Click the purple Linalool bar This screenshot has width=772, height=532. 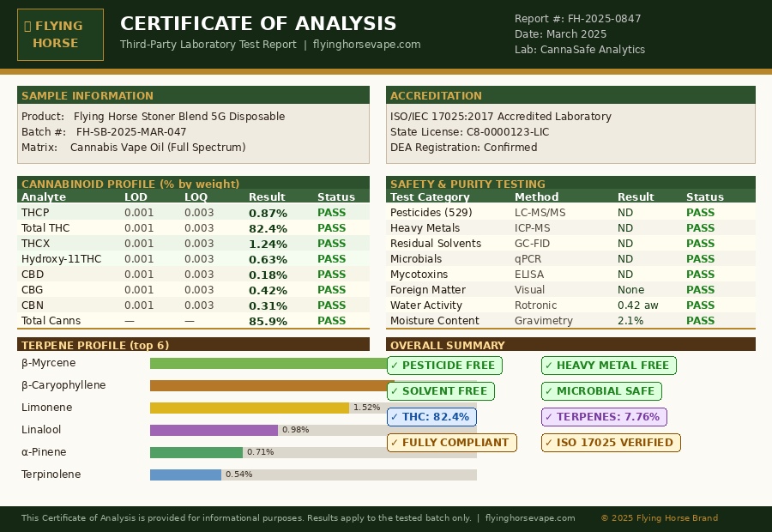(214, 430)
